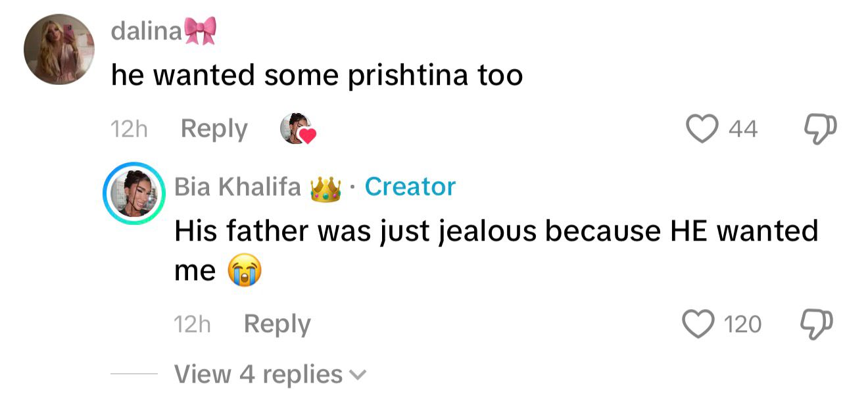This screenshot has height=411, width=868.
Task: Open the dalina username link
Action: (x=146, y=31)
